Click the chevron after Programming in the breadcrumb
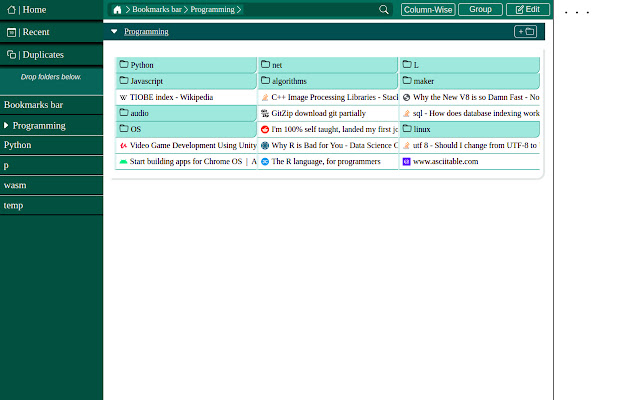 click(239, 10)
